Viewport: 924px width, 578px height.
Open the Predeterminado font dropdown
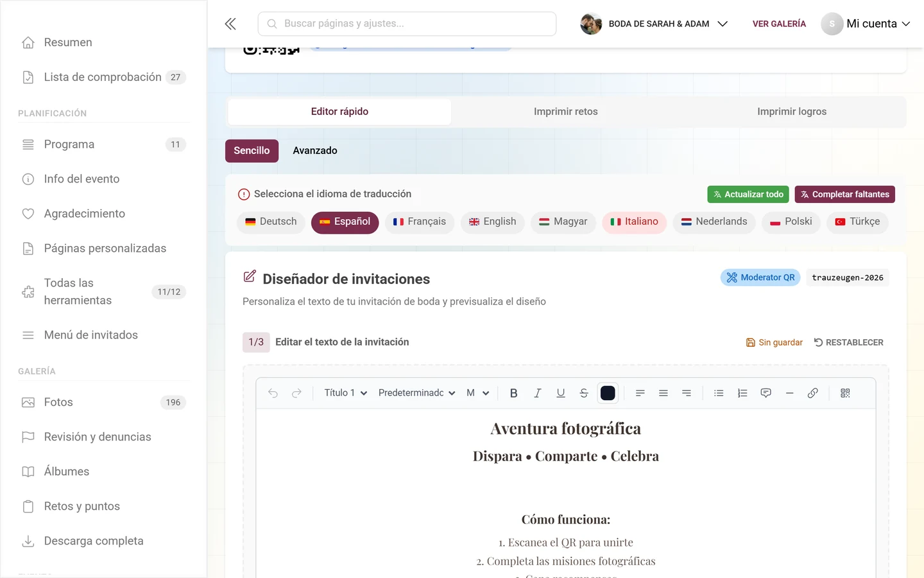[417, 393]
